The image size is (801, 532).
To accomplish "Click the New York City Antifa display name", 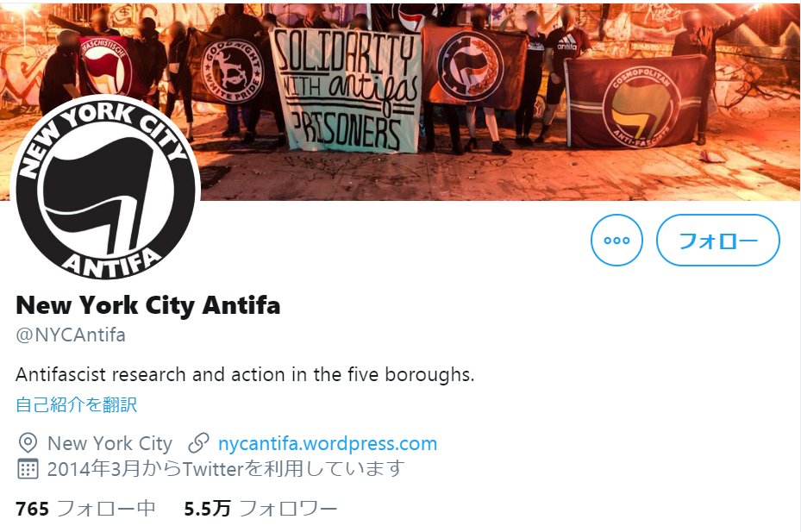I will click(x=148, y=305).
